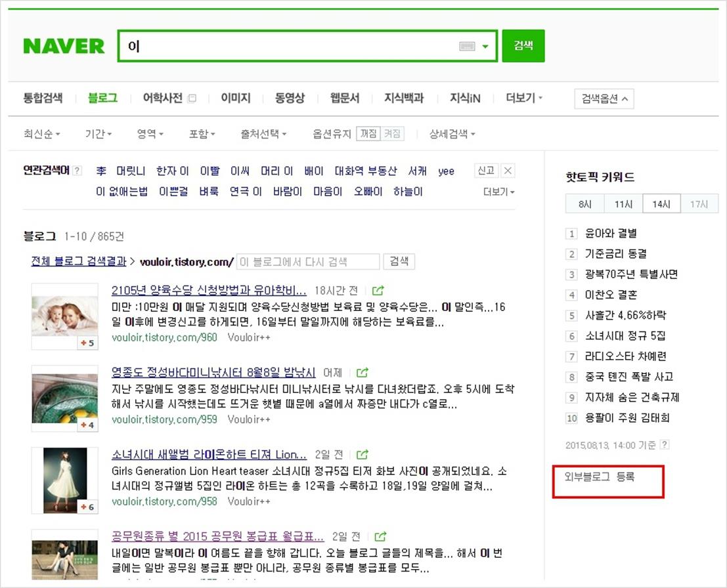Image resolution: width=727 pixels, height=588 pixels.
Task: Open hot keyword 용팔이 주원 김태희
Action: (x=627, y=417)
